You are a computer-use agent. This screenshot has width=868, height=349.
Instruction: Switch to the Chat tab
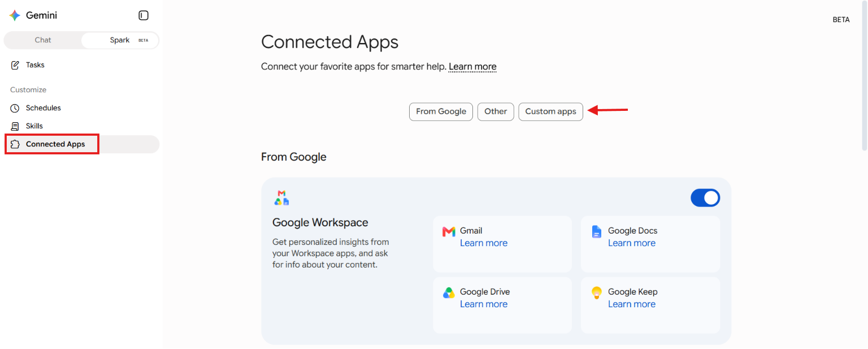pos(43,40)
